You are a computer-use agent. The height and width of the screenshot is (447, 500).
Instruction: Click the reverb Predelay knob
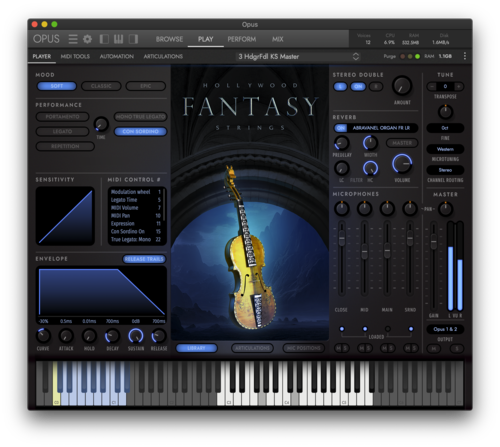[x=342, y=143]
